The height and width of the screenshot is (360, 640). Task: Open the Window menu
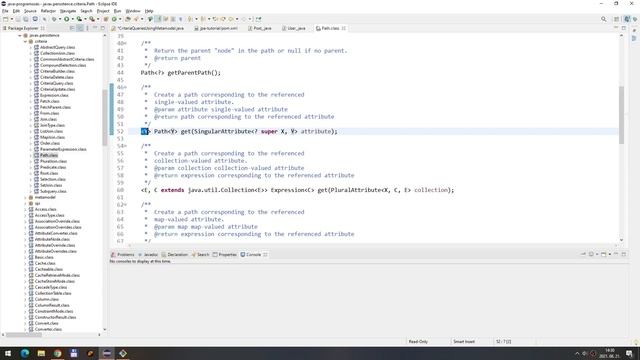pos(133,11)
